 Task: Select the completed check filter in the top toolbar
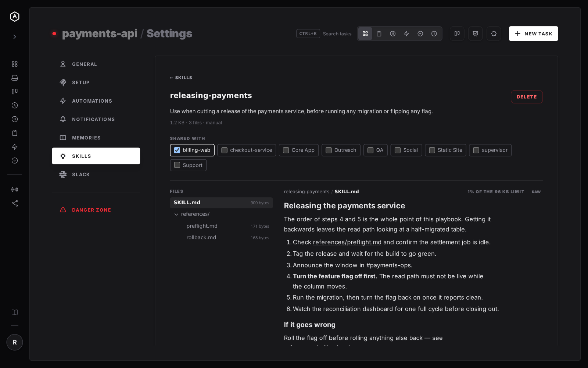click(x=420, y=33)
